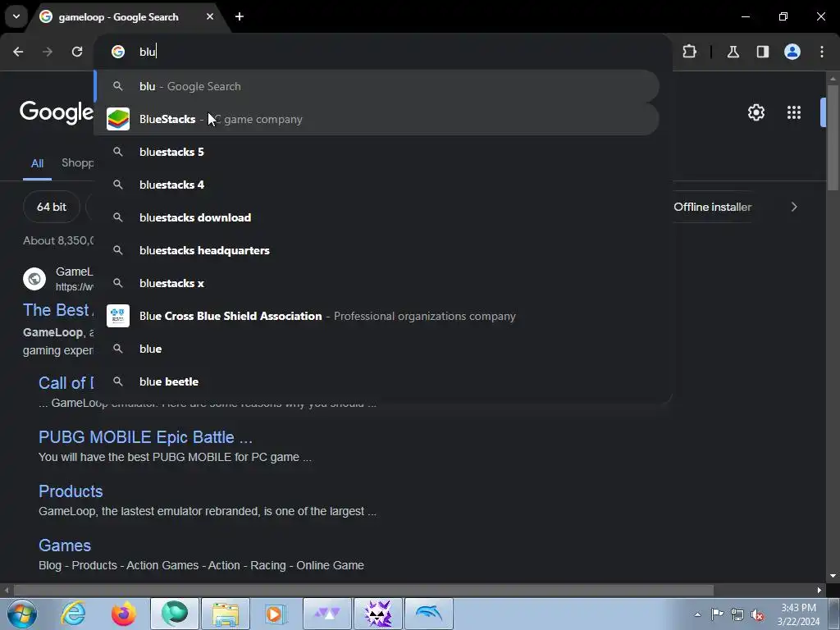The height and width of the screenshot is (630, 840).
Task: Launch Internet Explorer from the taskbar
Action: click(x=73, y=614)
